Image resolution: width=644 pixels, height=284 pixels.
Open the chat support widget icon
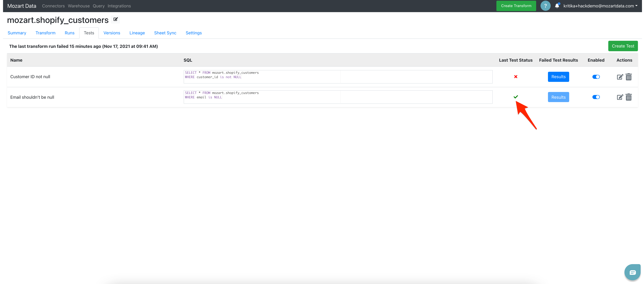click(x=633, y=272)
